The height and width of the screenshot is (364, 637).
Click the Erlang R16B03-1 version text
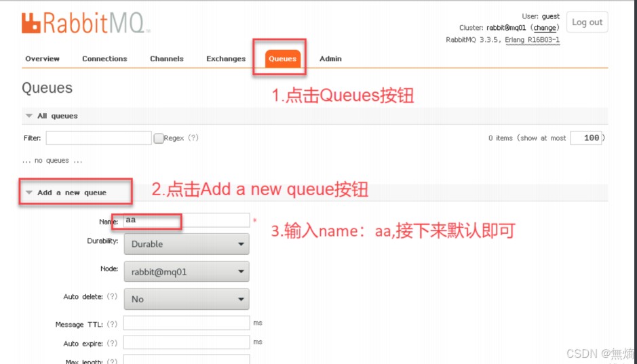point(532,40)
